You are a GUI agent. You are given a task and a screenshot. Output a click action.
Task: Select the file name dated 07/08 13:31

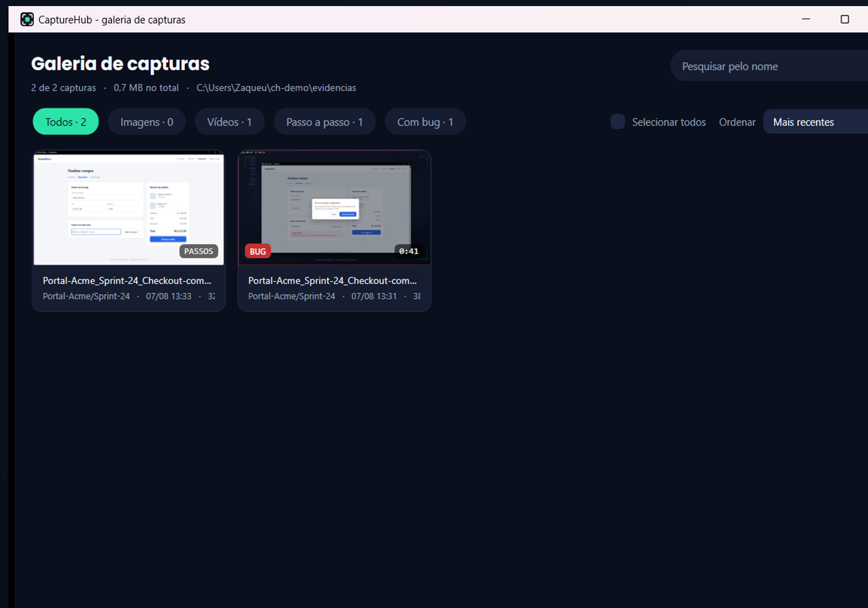tap(332, 281)
